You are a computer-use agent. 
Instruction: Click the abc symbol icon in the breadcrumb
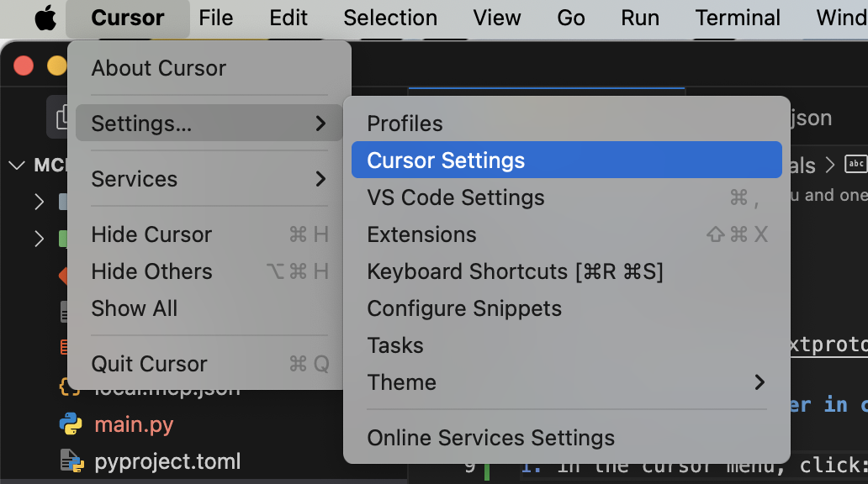click(855, 165)
